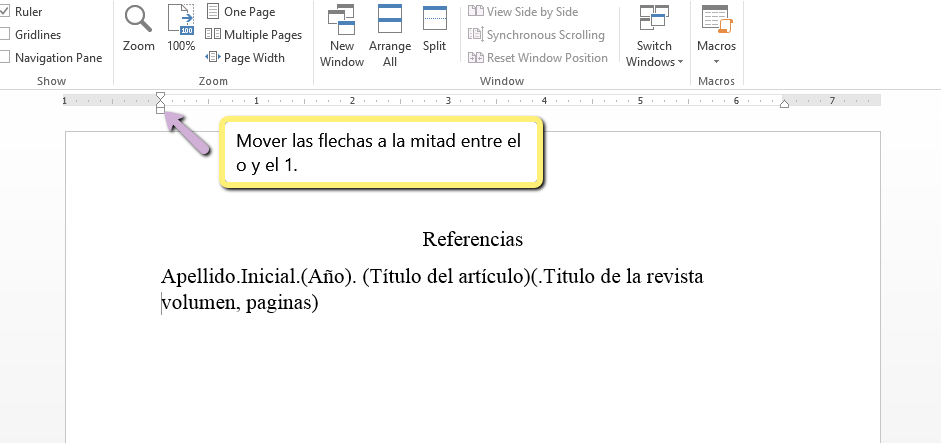Fit document to Page Width
This screenshot has width=941, height=443.
245,58
